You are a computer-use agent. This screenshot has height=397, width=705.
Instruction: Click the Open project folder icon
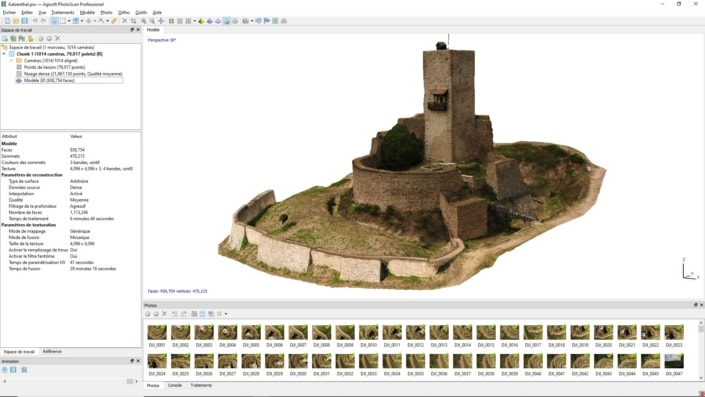click(x=16, y=21)
